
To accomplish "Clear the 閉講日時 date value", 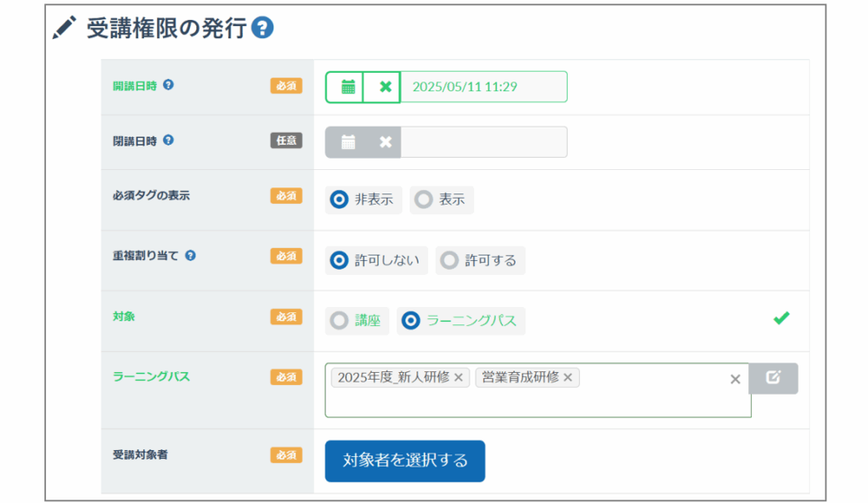I will point(385,142).
